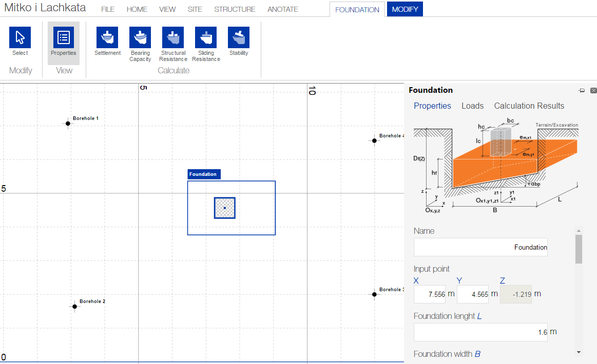Close the Foundation panel
The width and height of the screenshot is (597, 364).
[x=593, y=90]
